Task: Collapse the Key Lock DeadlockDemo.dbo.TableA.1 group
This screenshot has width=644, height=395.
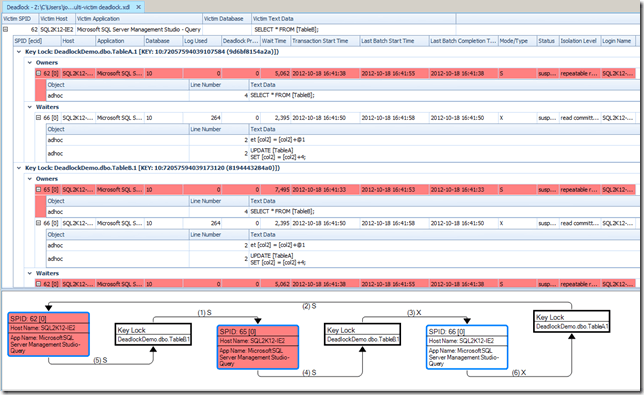Action: [18, 52]
